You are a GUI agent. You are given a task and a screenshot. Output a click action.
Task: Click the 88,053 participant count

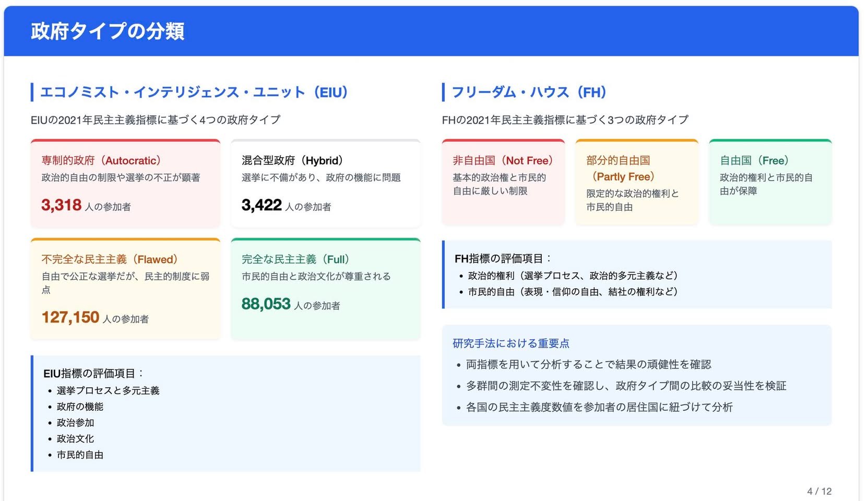pos(266,304)
